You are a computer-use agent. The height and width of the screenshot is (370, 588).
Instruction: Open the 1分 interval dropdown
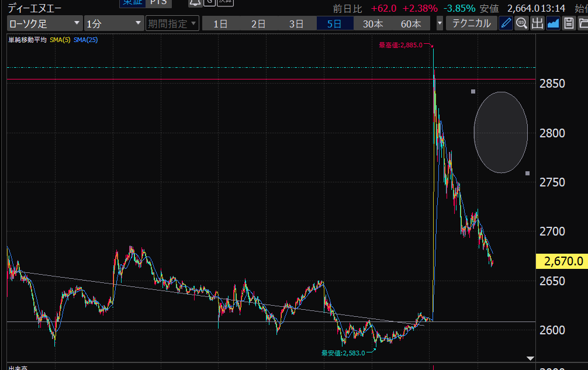[113, 24]
